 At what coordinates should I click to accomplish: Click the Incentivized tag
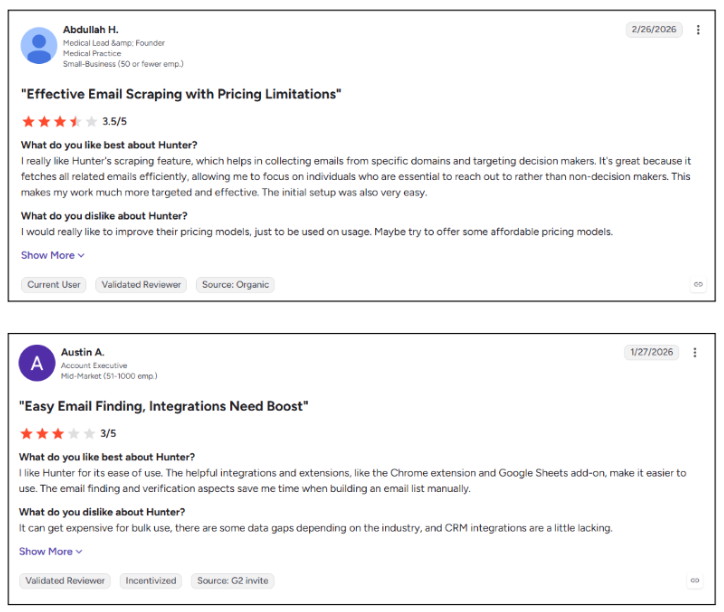[151, 581]
